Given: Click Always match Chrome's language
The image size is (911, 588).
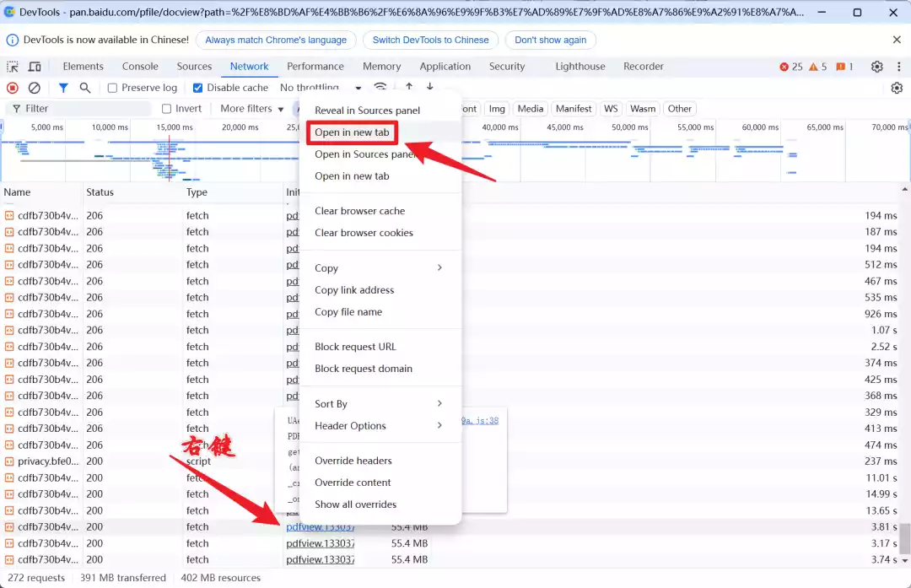Looking at the screenshot, I should (x=276, y=40).
